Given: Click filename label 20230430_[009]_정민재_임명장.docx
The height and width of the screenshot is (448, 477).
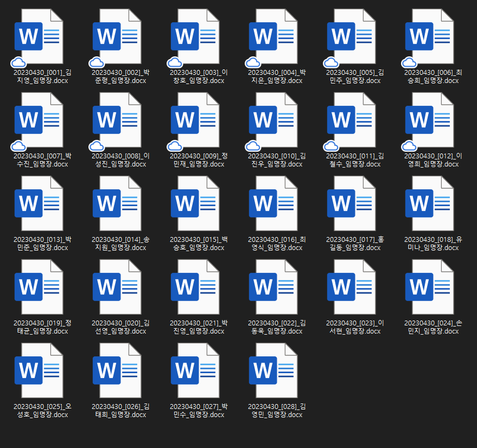Looking at the screenshot, I should coord(199,160).
